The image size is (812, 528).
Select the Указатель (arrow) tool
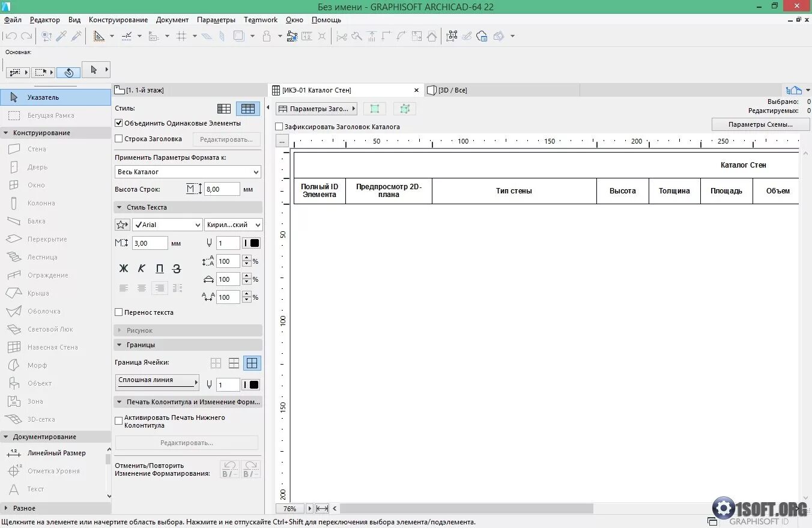[x=55, y=97]
